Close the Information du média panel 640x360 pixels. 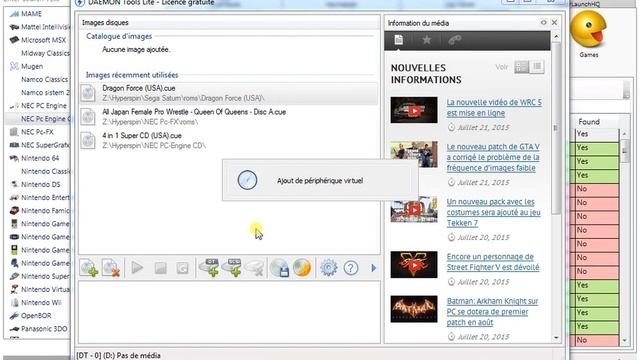coord(554,22)
